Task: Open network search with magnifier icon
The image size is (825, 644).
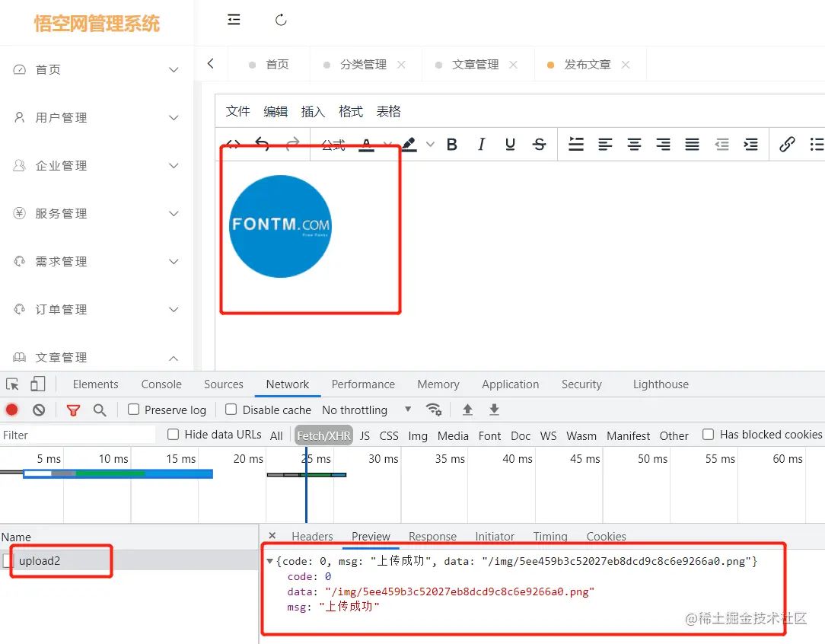Action: point(100,410)
